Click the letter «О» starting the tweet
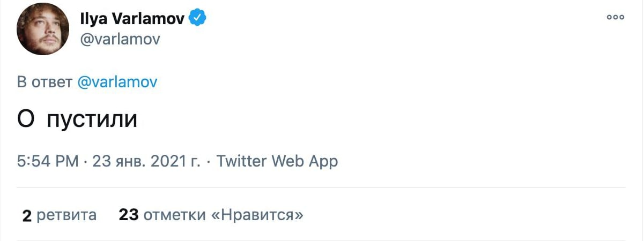 click(26, 119)
